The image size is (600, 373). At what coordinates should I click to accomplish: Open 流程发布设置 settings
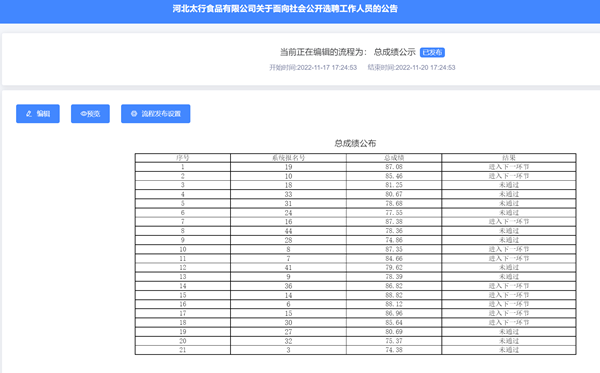point(156,114)
